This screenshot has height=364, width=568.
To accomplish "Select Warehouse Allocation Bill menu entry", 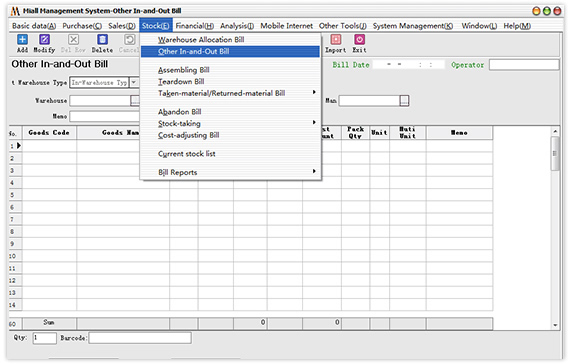I will [230, 40].
